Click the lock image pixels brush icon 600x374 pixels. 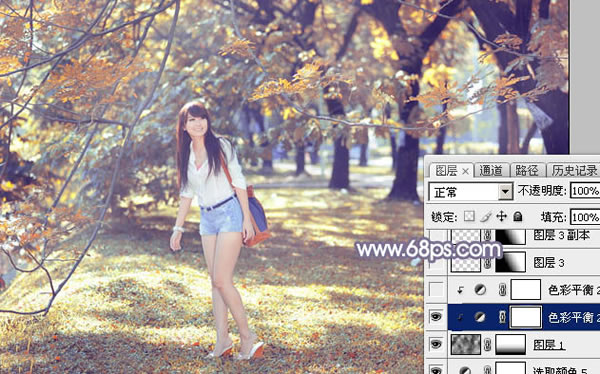(x=486, y=217)
